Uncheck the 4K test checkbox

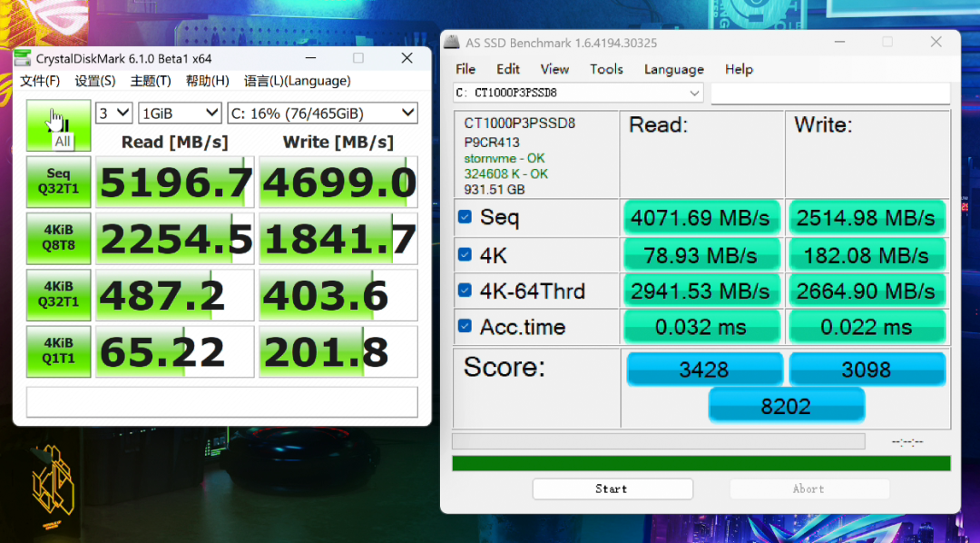465,254
